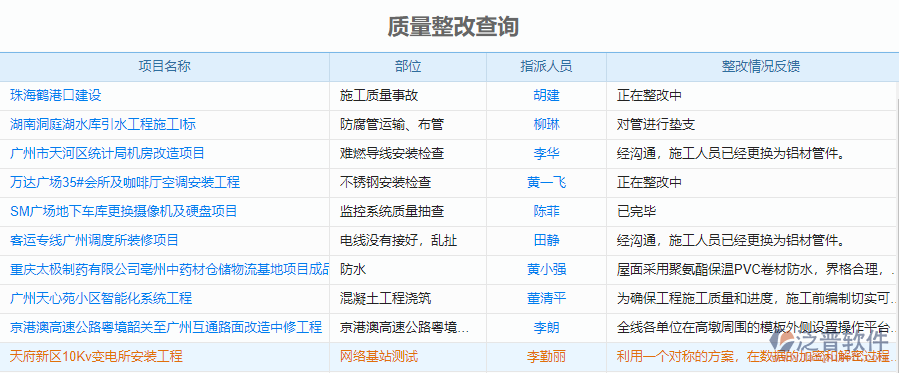Click assigned person 李勤丽

pyautogui.click(x=546, y=356)
